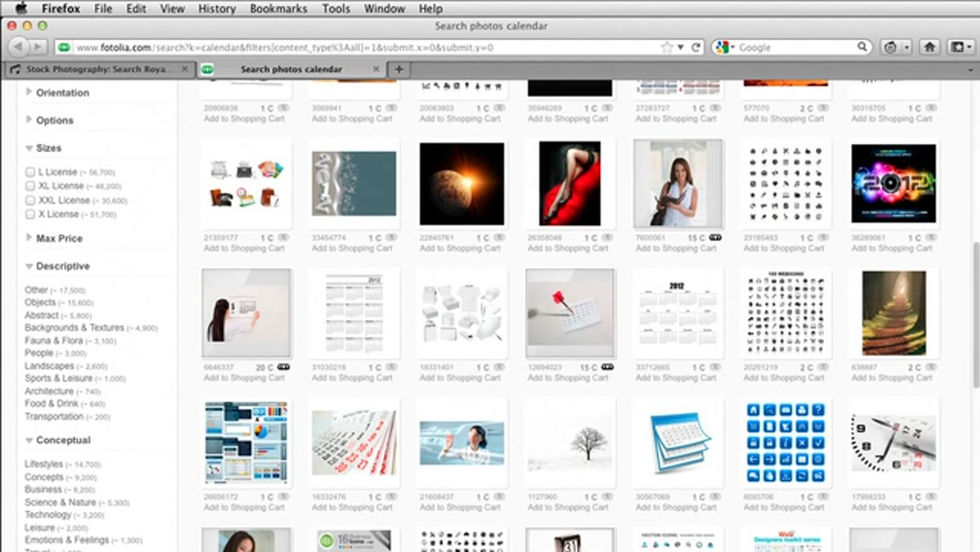Filter by Technology concept
This screenshot has width=980, height=552.
coord(48,514)
